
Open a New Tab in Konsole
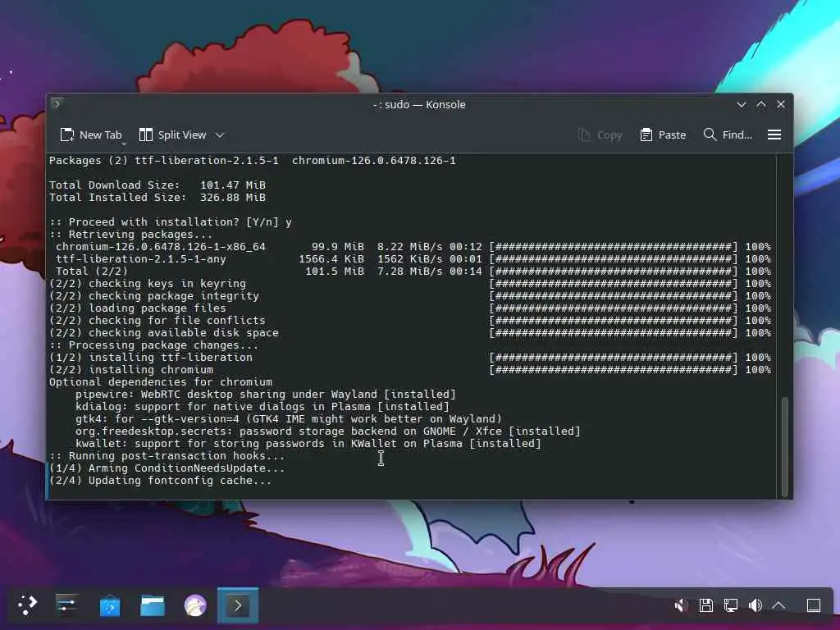[x=91, y=135]
